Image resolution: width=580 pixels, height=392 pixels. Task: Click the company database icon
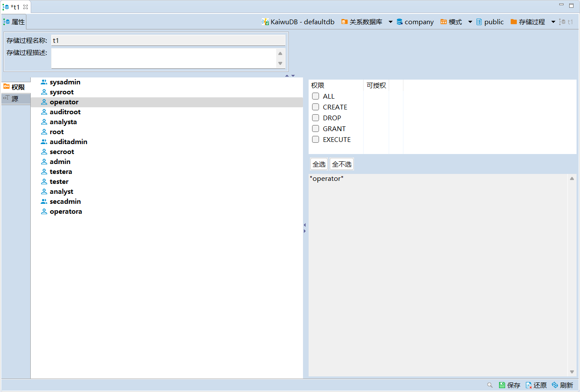(400, 22)
